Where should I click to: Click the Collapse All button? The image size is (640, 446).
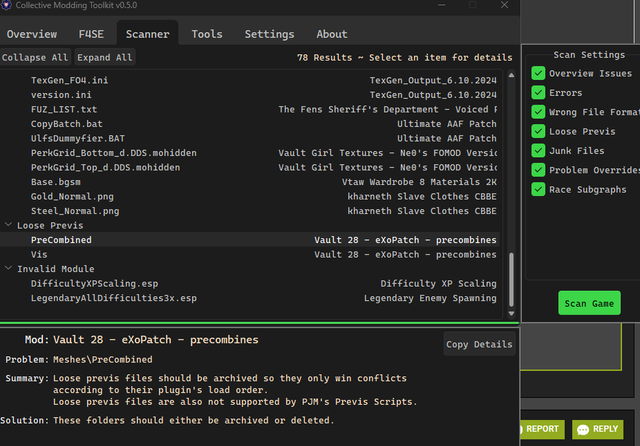pos(35,58)
